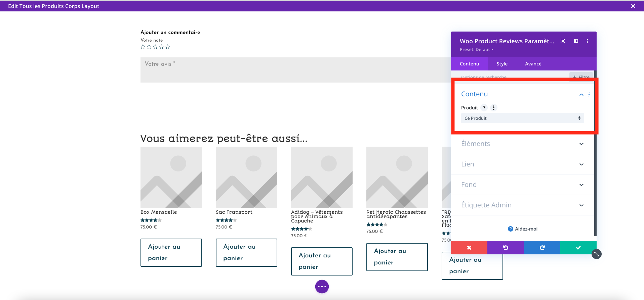Rate two stars in Votre note
The height and width of the screenshot is (300, 644).
(x=149, y=47)
